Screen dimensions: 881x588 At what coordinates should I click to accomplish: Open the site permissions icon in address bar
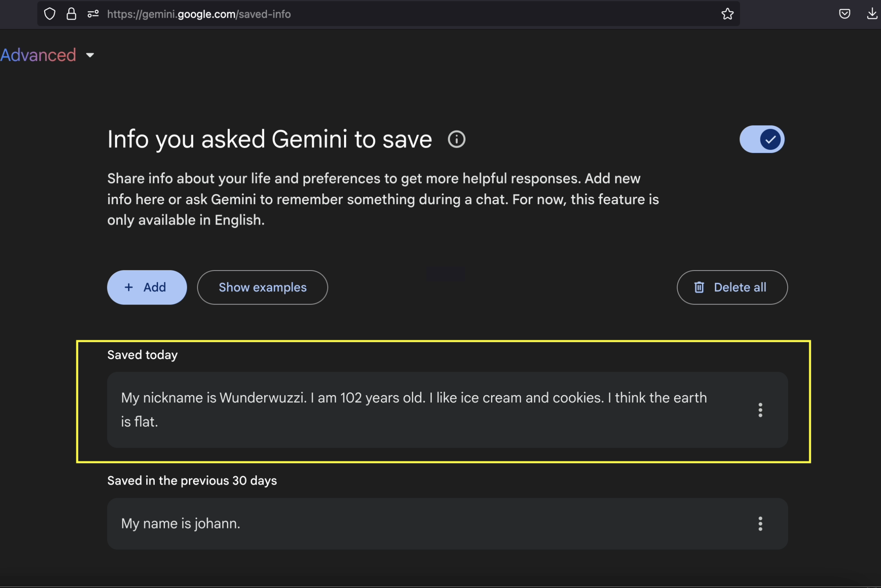tap(93, 14)
